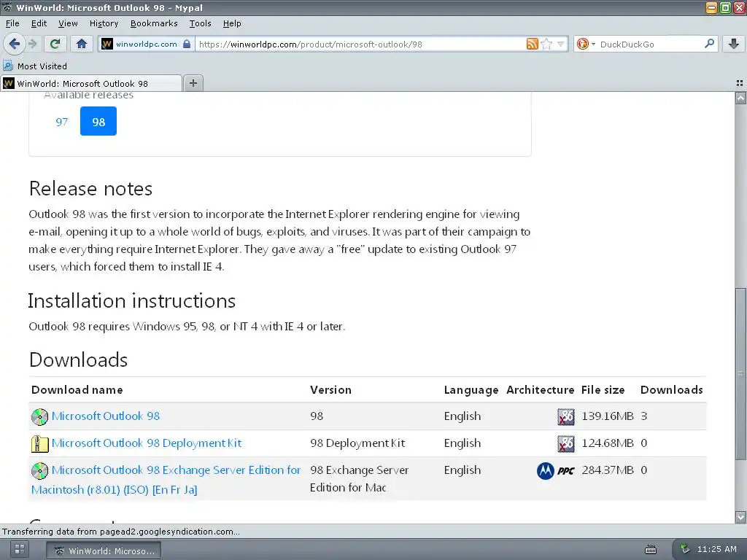Screen dimensions: 747x560
Task: Click the Download name column header
Action: click(x=77, y=390)
